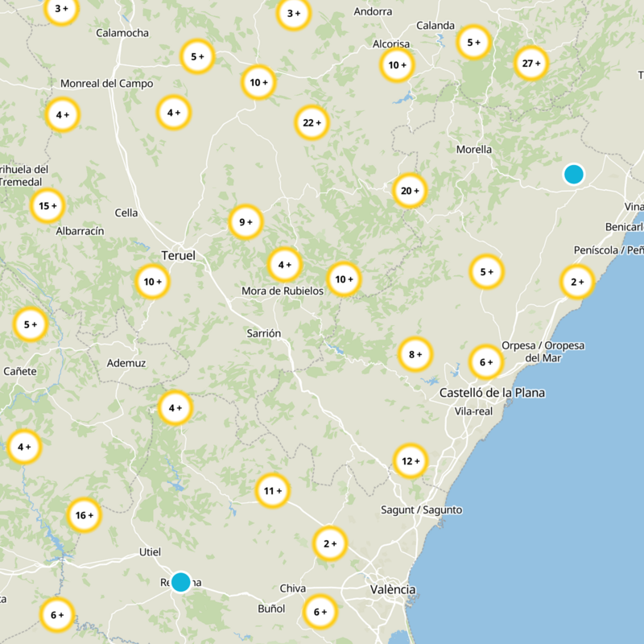Open the 27+ cluster marker
This screenshot has width=644, height=644.
coord(531,64)
